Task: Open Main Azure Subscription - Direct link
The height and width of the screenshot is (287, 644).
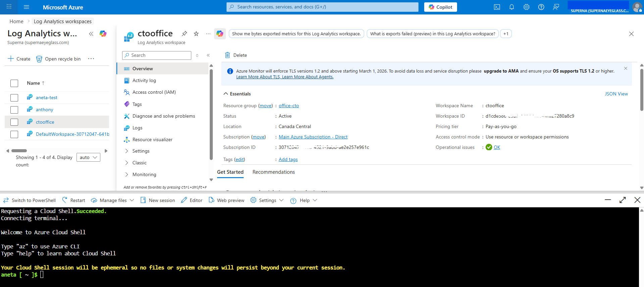Action: click(x=313, y=137)
